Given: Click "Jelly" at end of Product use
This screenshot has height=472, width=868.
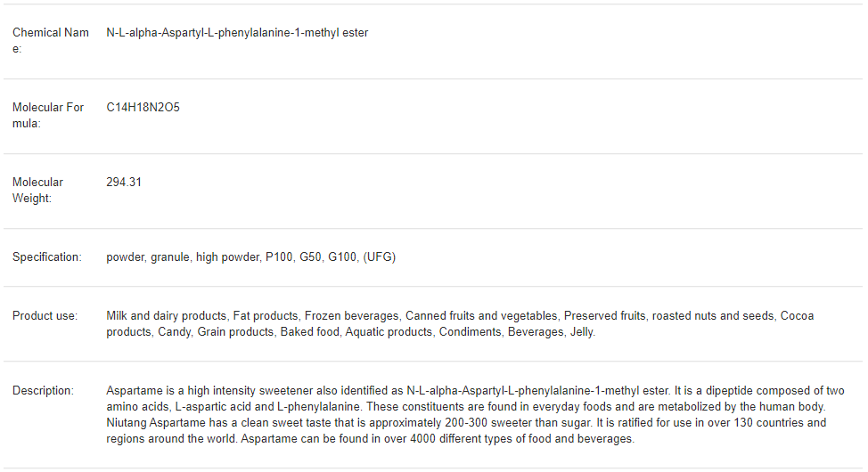Looking at the screenshot, I should click(x=583, y=332).
